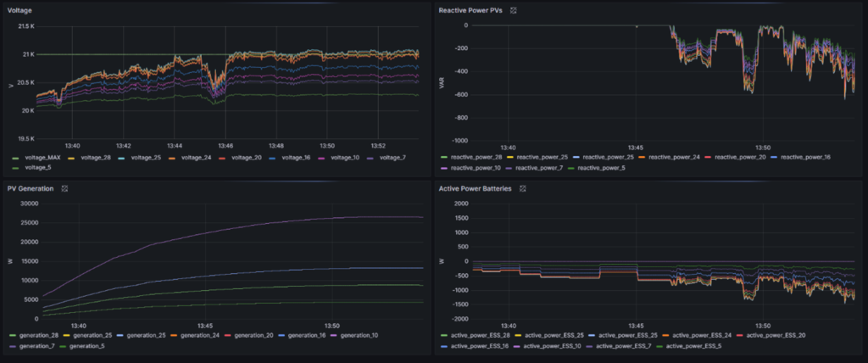
Task: Click the generation_16 blue color swatch
Action: click(x=281, y=335)
